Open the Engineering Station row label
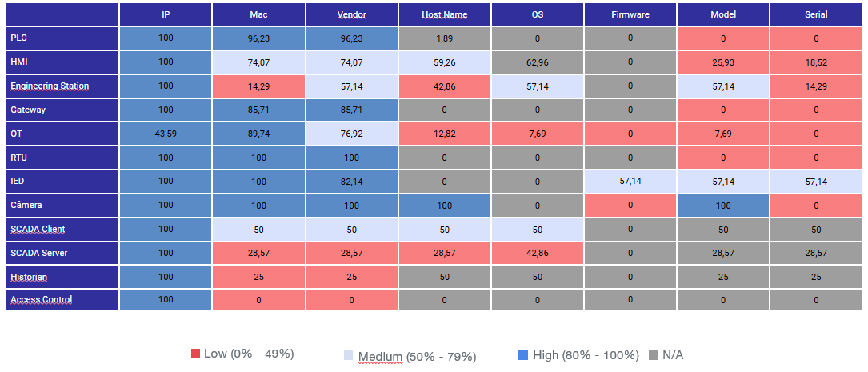The height and width of the screenshot is (372, 868). (x=50, y=86)
